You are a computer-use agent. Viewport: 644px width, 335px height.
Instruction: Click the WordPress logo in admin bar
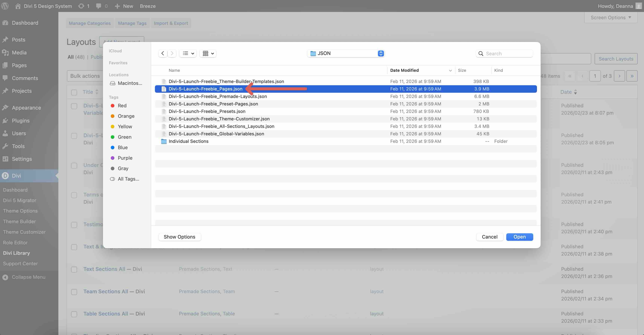click(5, 6)
